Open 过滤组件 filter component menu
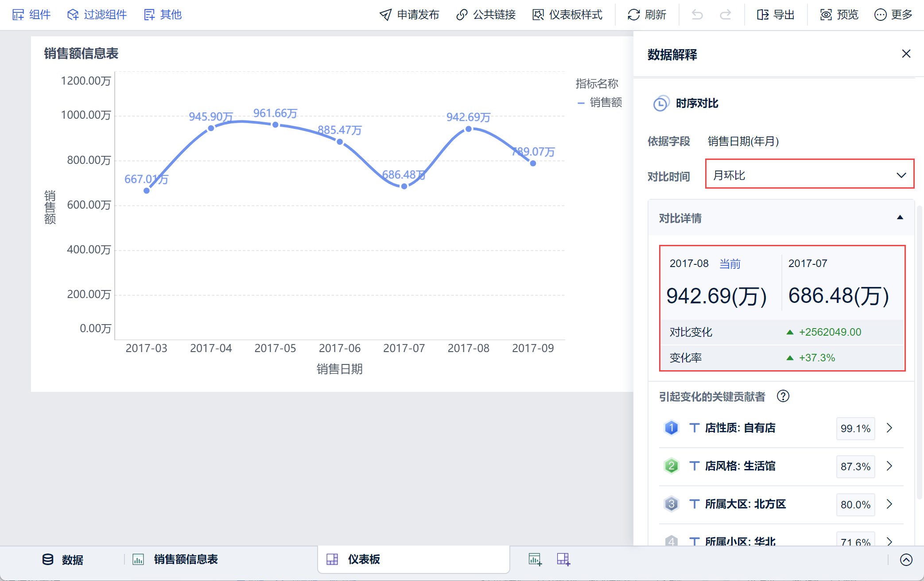This screenshot has height=581, width=924. click(97, 15)
